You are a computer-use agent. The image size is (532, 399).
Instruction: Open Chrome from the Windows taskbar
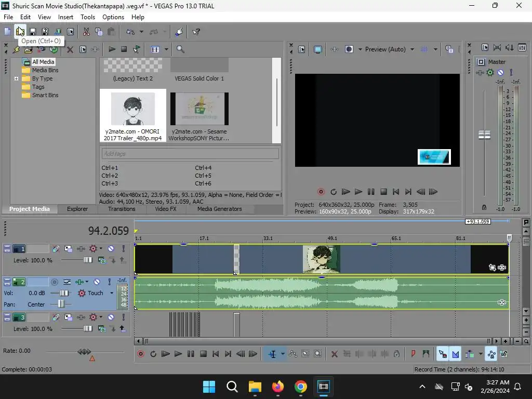301,387
